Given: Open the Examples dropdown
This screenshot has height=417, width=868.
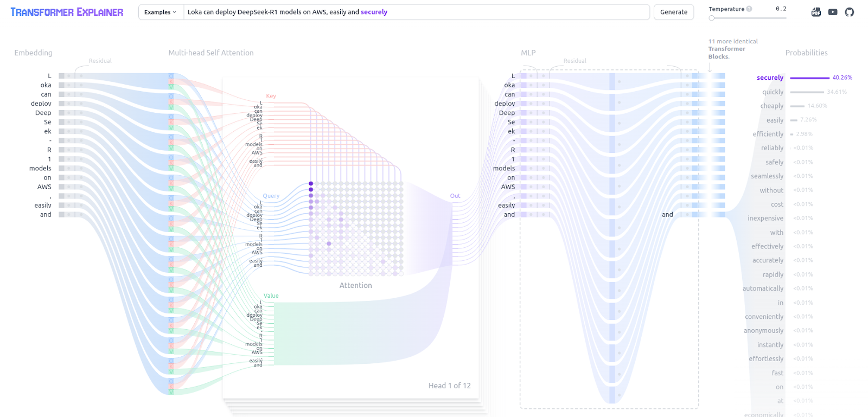Looking at the screenshot, I should (161, 12).
